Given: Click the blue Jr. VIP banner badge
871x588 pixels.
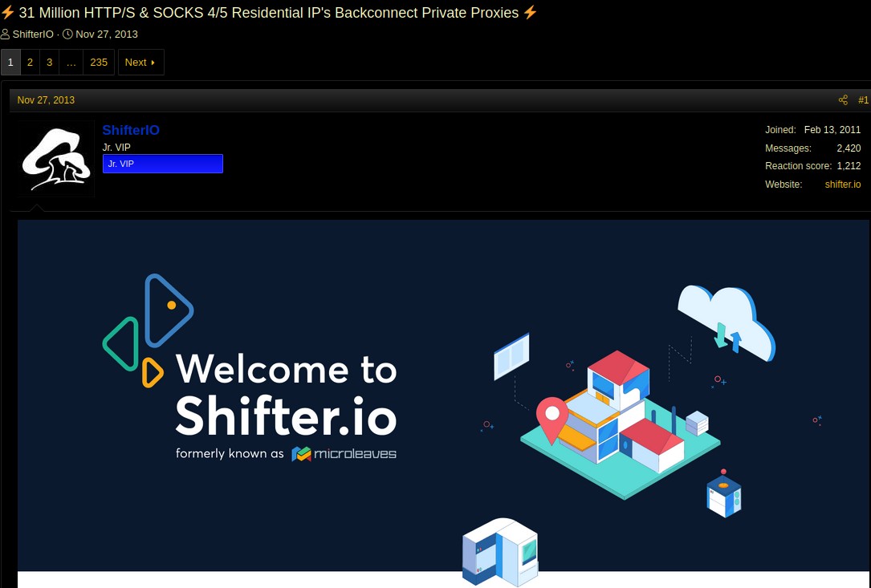Looking at the screenshot, I should click(162, 164).
